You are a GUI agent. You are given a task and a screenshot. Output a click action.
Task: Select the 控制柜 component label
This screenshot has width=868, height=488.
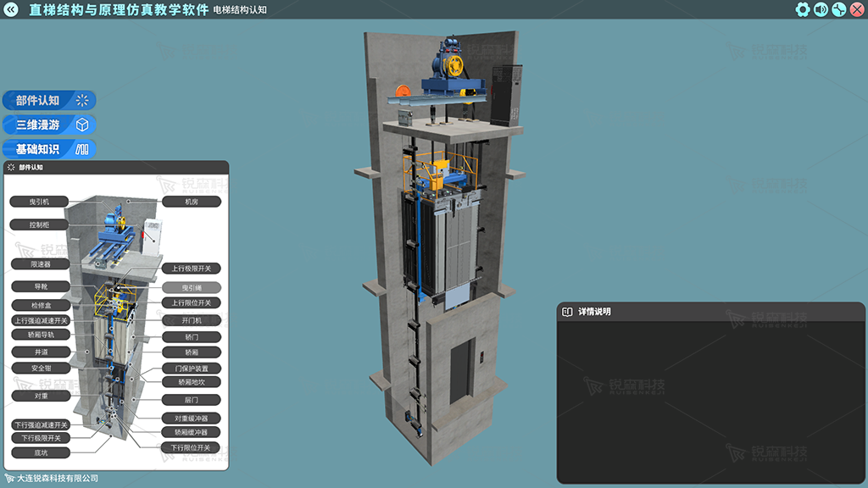[x=39, y=225]
